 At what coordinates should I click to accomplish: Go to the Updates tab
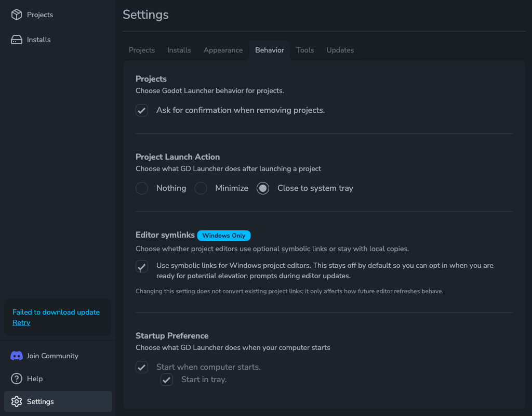(340, 50)
